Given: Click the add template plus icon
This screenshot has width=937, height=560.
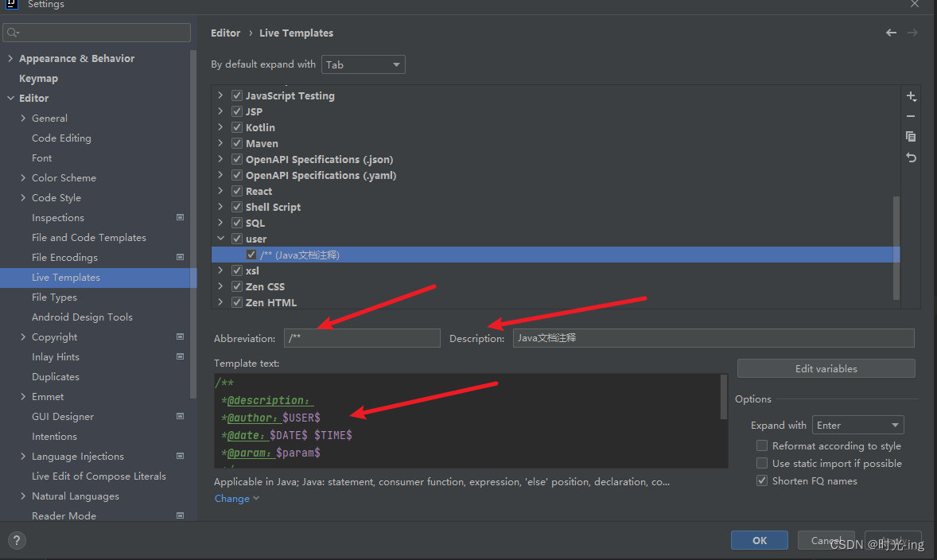Looking at the screenshot, I should point(911,96).
